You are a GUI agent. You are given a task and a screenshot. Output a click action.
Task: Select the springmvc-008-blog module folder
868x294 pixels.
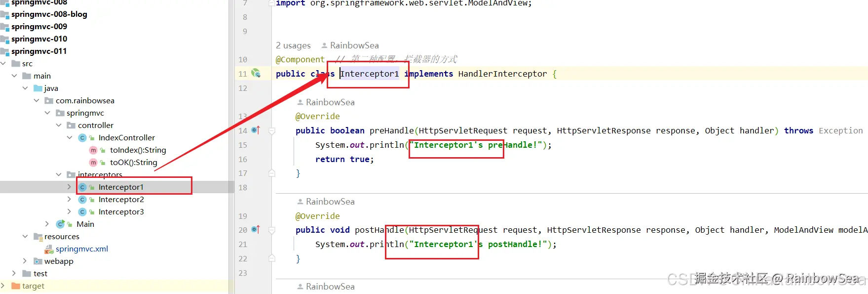point(49,14)
